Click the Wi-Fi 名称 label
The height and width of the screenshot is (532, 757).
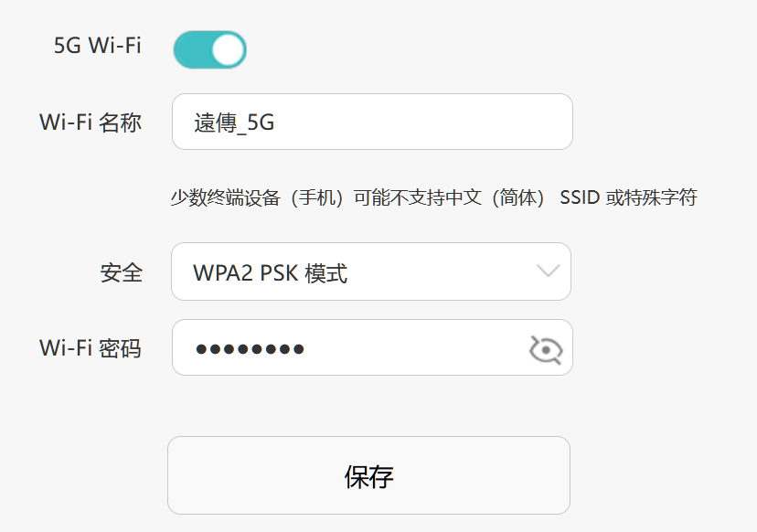pyautogui.click(x=91, y=122)
